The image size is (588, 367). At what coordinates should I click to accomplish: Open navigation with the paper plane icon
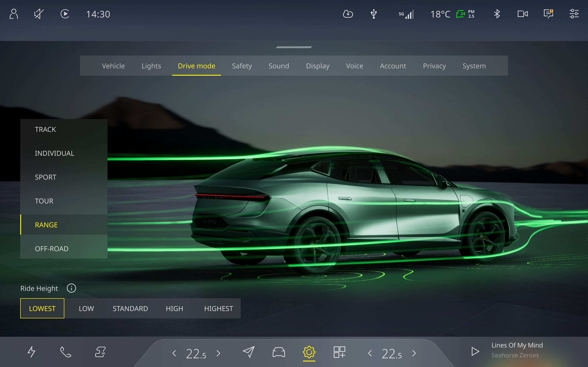click(249, 353)
